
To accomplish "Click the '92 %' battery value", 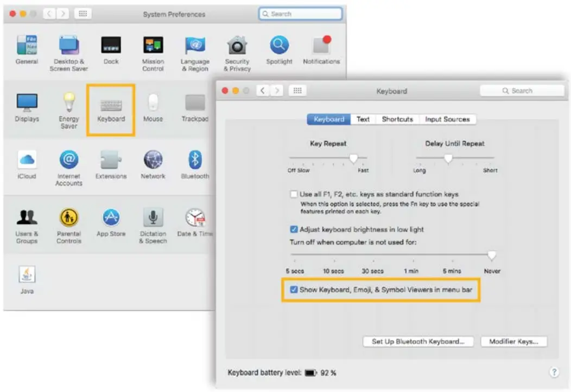I will [x=328, y=372].
